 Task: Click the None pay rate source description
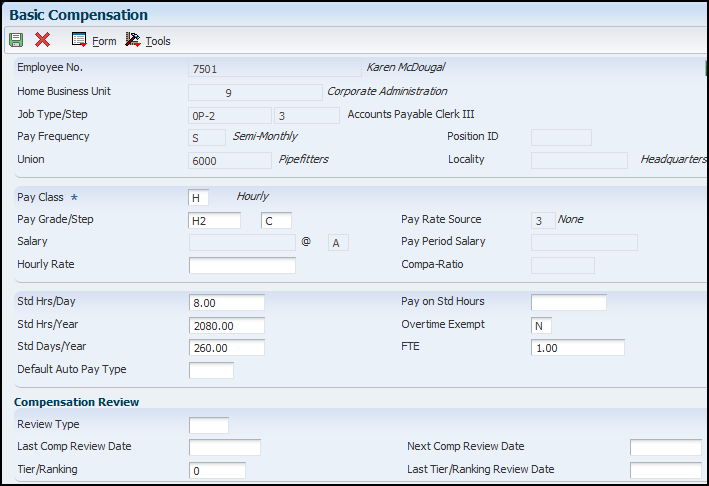tap(570, 219)
